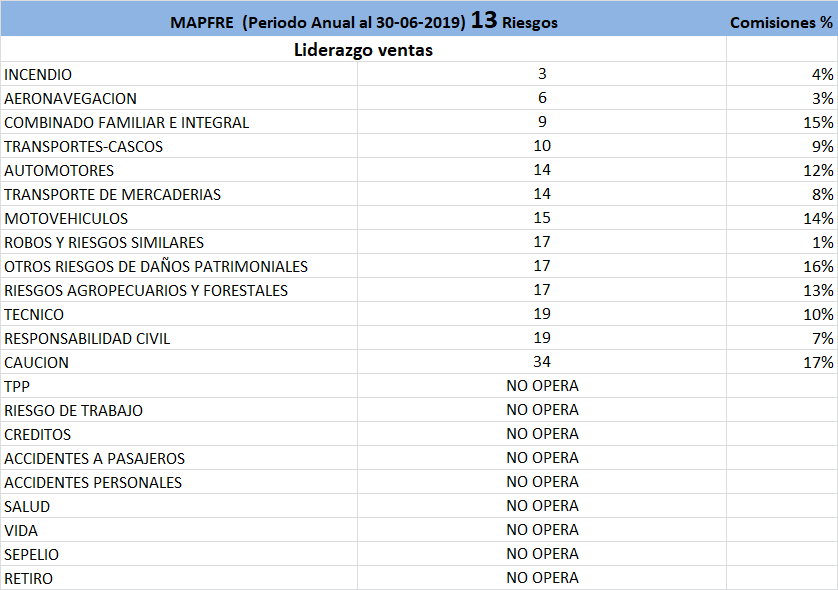Image resolution: width=838 pixels, height=590 pixels.
Task: Select the MOTOVEHICULOS label cell
Action: [179, 218]
